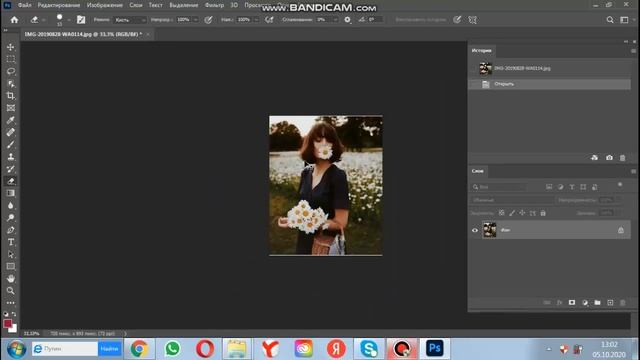Image resolution: width=640 pixels, height=360 pixels.
Task: Select the Rectangular Marquee tool
Action: coord(11,59)
